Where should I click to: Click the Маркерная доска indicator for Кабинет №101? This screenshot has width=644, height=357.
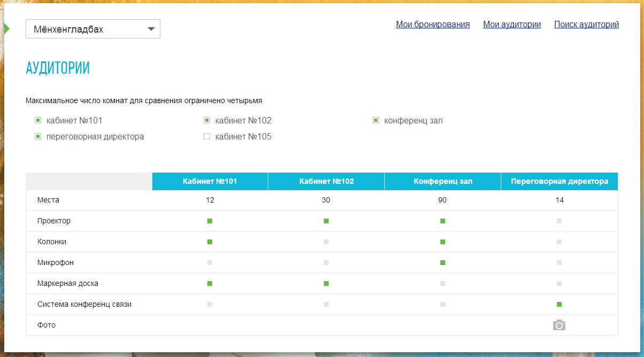pos(210,283)
